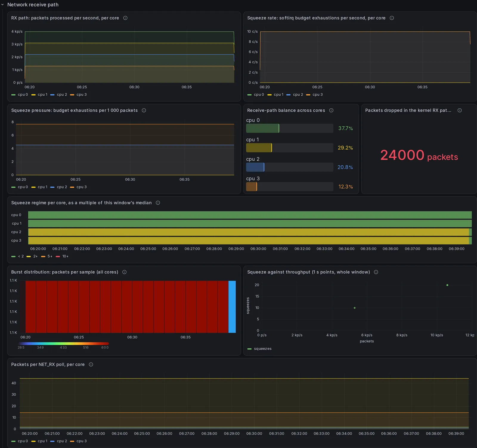Click the cpu 1 bar gauge at 29.2%
Viewport: 477px width, 448px height.
(x=289, y=148)
